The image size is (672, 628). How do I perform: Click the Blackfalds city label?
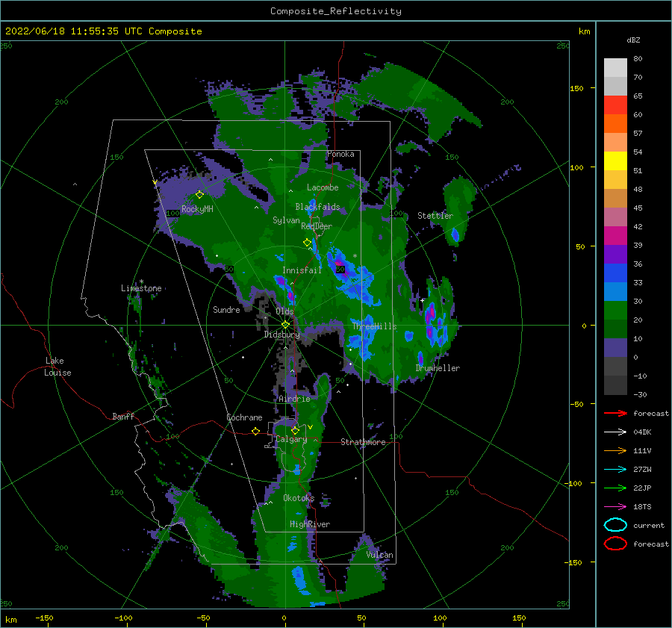(x=317, y=207)
